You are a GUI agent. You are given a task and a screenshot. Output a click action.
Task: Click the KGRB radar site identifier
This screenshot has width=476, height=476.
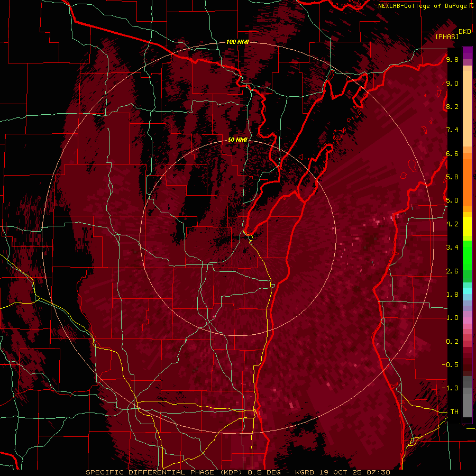click(304, 472)
